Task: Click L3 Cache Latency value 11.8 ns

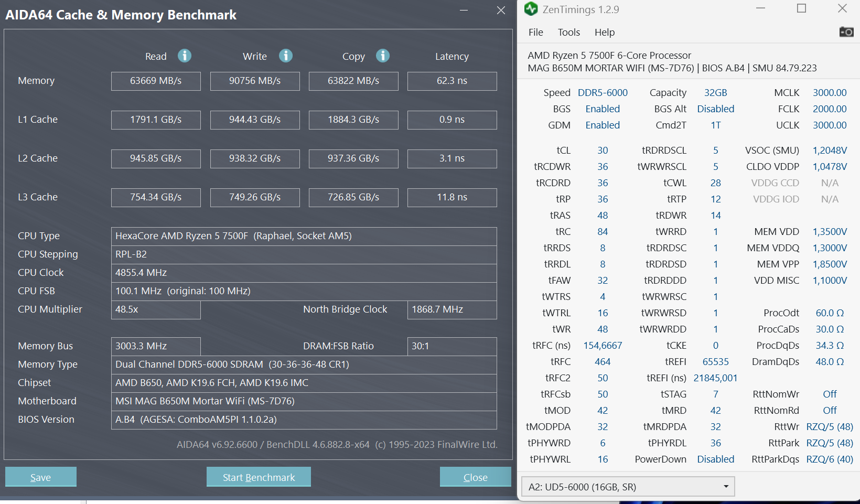Action: click(x=452, y=198)
